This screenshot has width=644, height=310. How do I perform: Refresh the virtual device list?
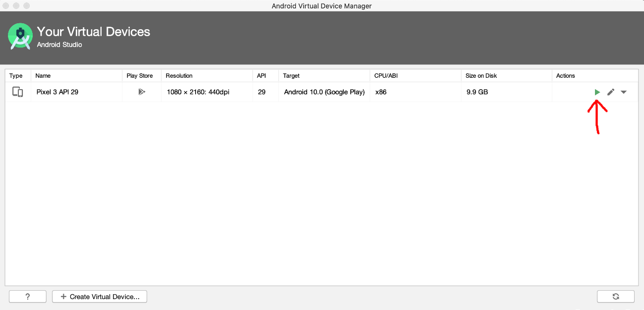pos(616,297)
